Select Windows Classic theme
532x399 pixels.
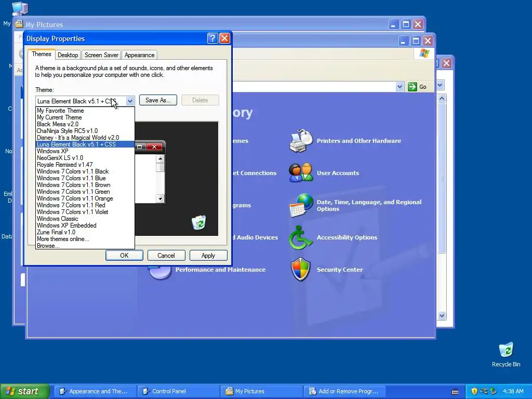tap(85, 219)
